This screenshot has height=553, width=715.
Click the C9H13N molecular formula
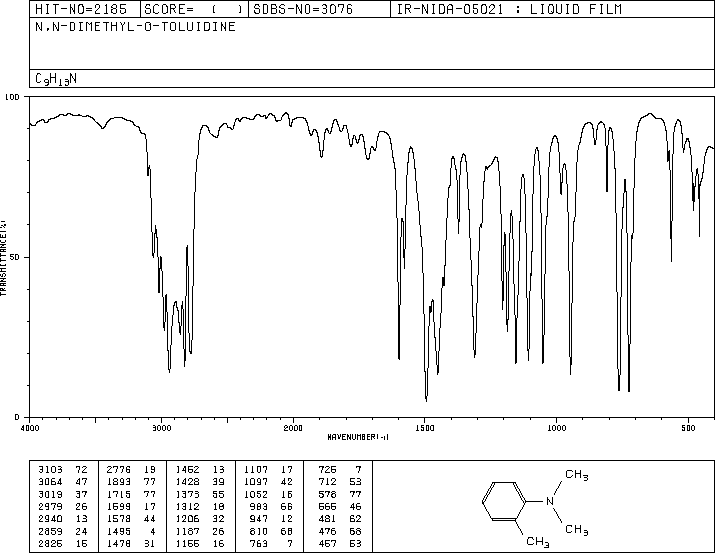coord(56,79)
